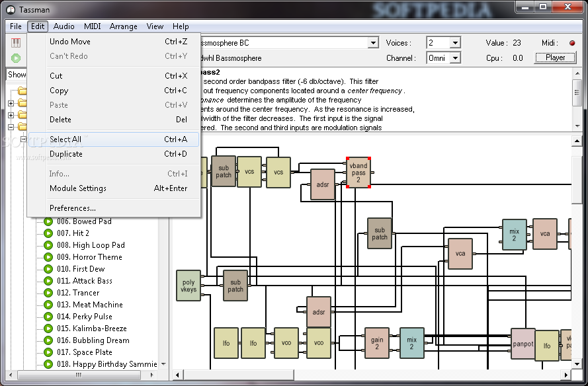Viewport: 588px width, 386px height.
Task: Select preset 017. Space Plate
Action: click(85, 352)
